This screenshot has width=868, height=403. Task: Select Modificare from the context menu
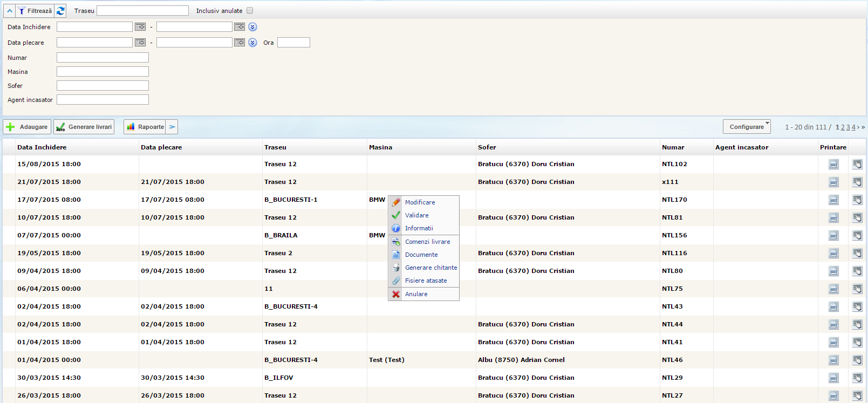[x=420, y=202]
